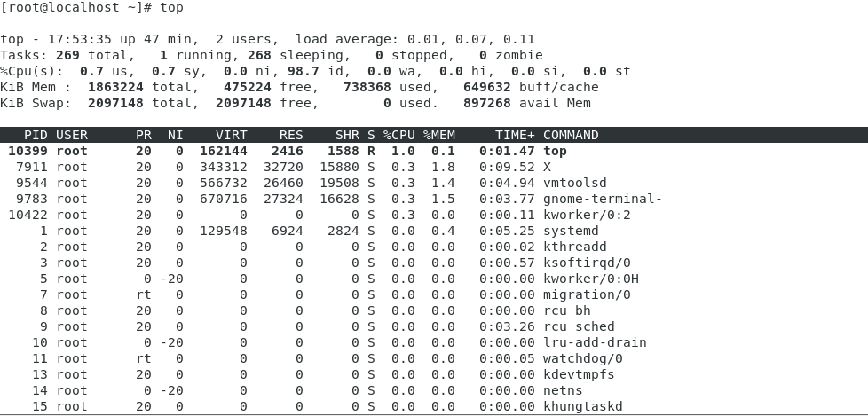Select PID 7911 in the process list

click(32, 167)
